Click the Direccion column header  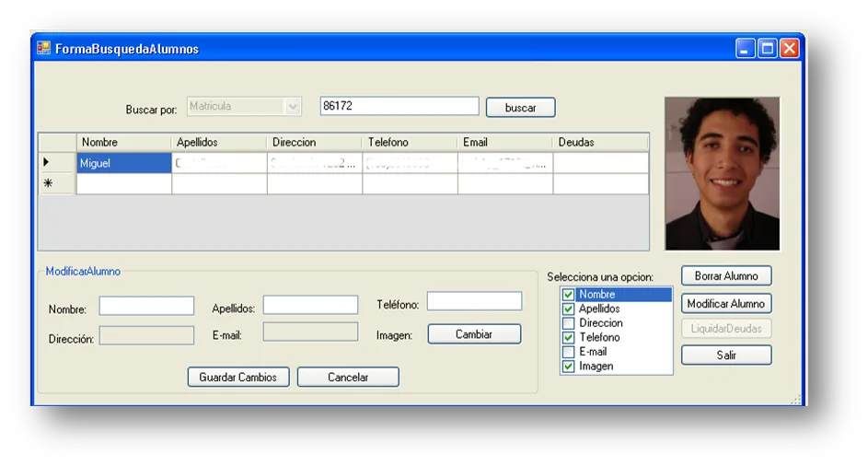(x=315, y=143)
